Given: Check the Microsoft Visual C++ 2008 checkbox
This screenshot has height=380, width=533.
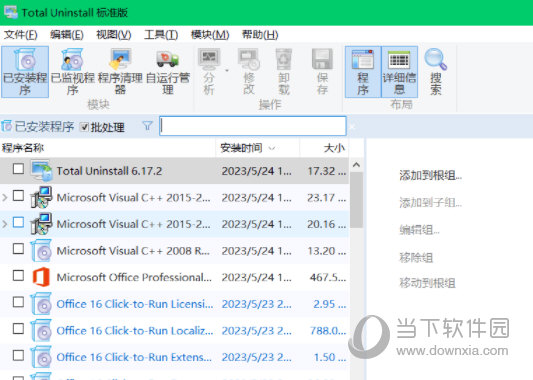Looking at the screenshot, I should click(x=18, y=248).
